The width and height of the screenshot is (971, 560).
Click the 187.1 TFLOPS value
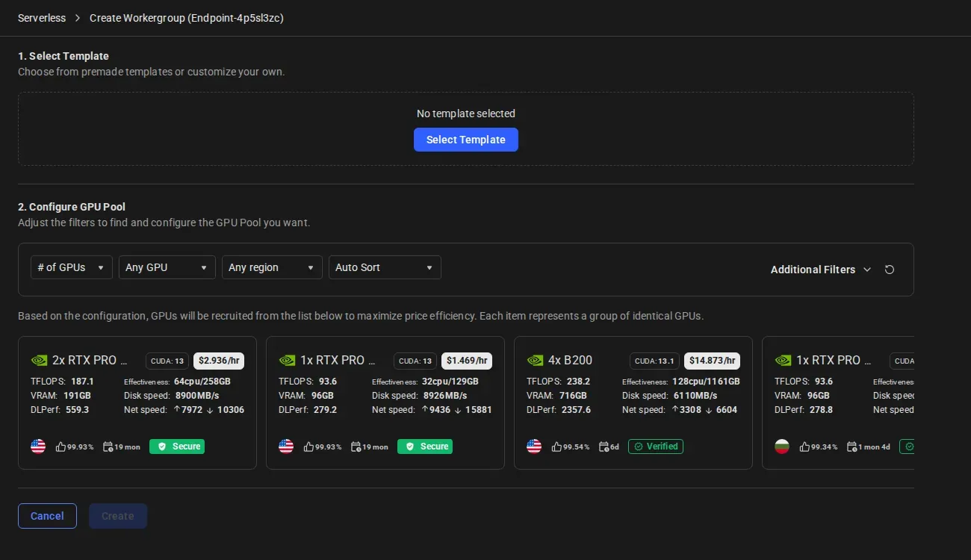tap(82, 382)
